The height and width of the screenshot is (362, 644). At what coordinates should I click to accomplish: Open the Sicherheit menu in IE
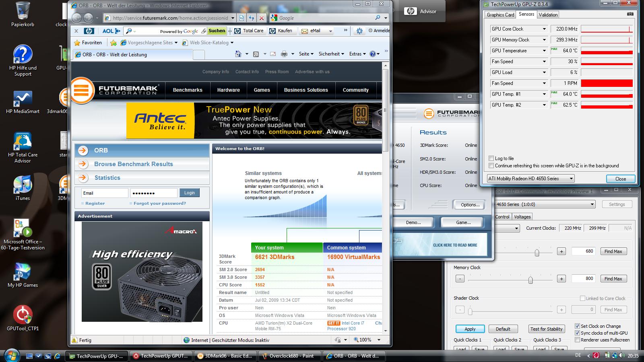pos(331,54)
